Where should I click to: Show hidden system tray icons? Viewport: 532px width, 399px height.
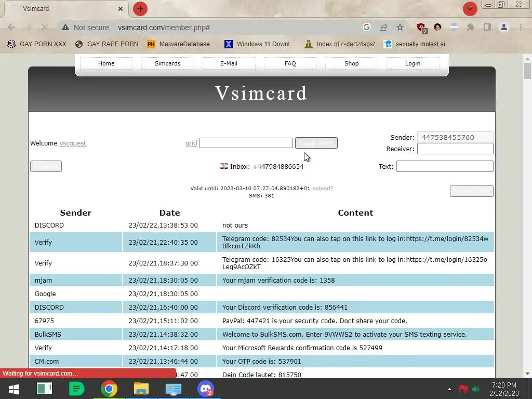pos(449,389)
